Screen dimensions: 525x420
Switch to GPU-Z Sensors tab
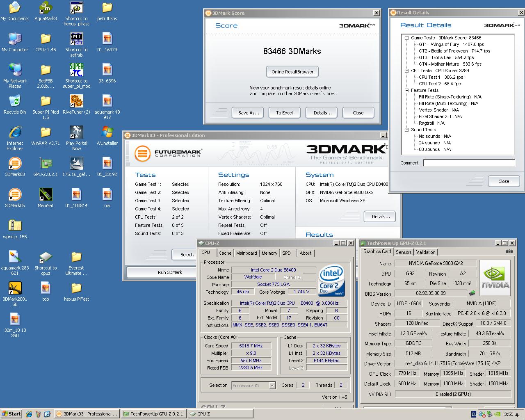click(x=404, y=252)
